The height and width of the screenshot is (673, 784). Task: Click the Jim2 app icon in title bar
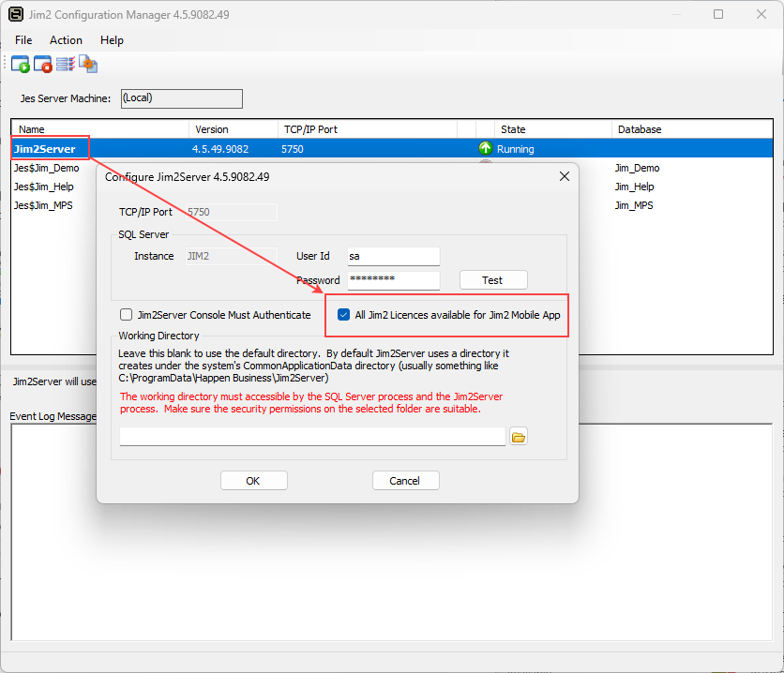coord(16,14)
